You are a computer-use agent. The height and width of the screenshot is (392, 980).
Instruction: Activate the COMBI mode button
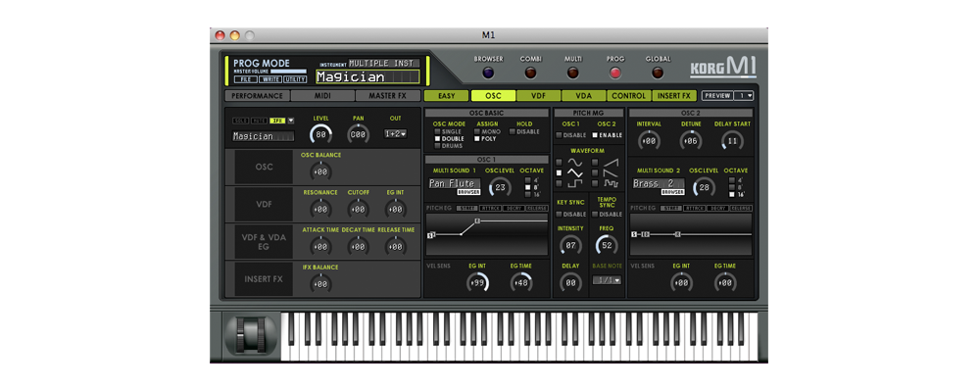pos(530,73)
